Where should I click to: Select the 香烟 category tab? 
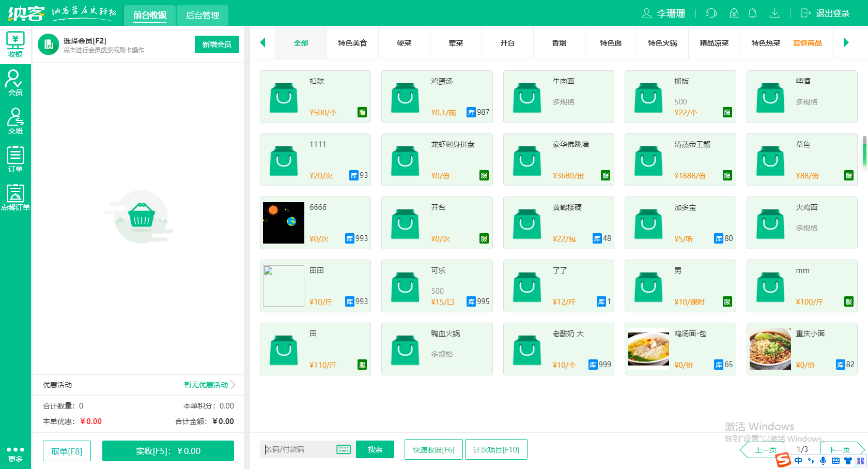[x=559, y=43]
